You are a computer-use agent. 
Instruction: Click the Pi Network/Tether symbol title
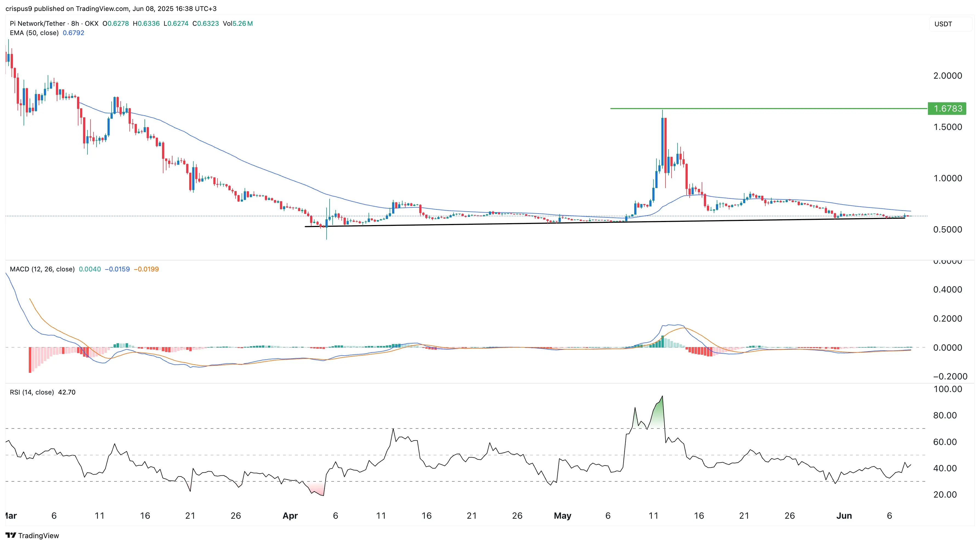coord(37,24)
